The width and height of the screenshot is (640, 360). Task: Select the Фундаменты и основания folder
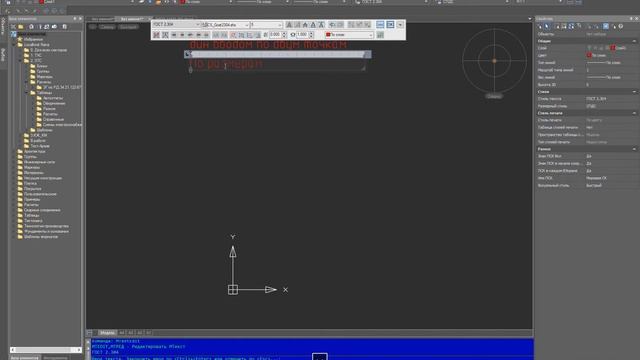pyautogui.click(x=43, y=231)
